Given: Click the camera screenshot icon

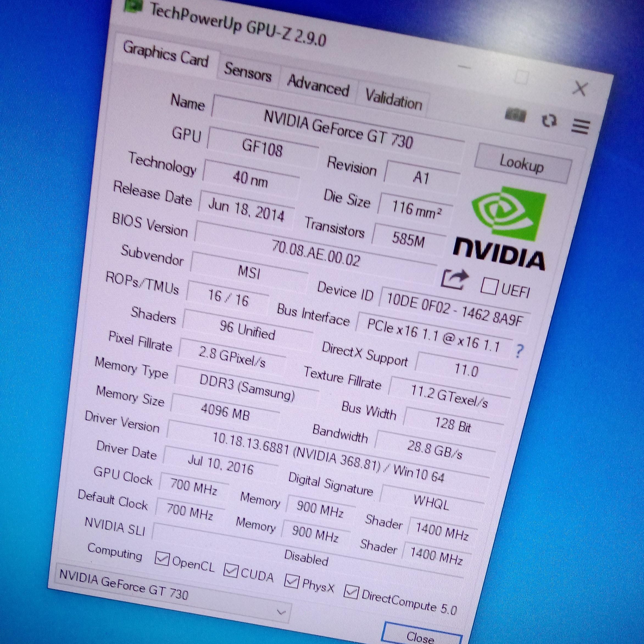Looking at the screenshot, I should click(x=515, y=115).
